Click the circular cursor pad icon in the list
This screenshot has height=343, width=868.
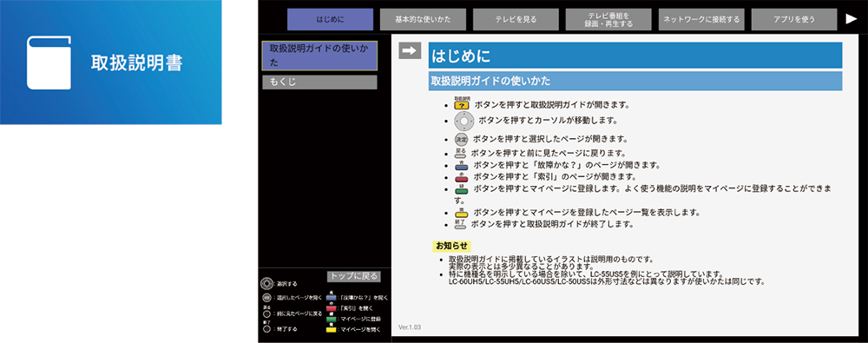click(464, 120)
